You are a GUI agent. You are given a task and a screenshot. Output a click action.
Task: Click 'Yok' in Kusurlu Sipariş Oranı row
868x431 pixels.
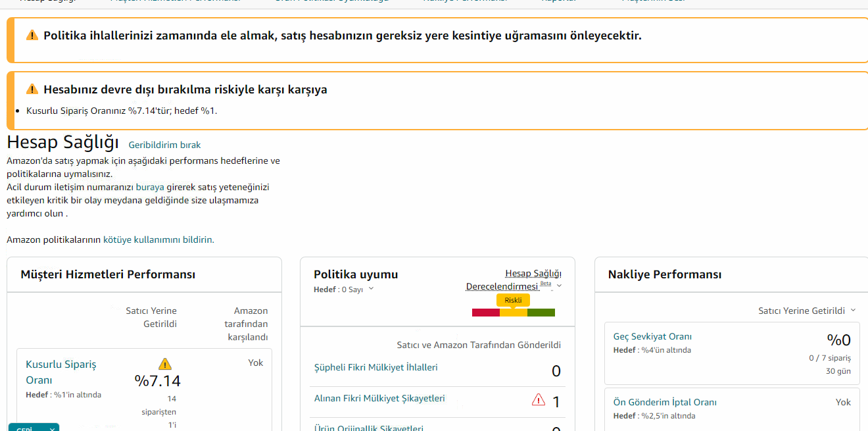pyautogui.click(x=256, y=363)
